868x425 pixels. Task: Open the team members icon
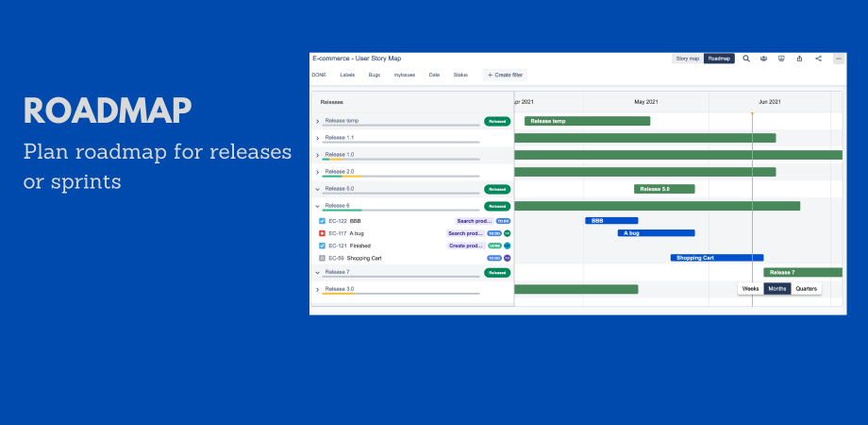click(763, 59)
